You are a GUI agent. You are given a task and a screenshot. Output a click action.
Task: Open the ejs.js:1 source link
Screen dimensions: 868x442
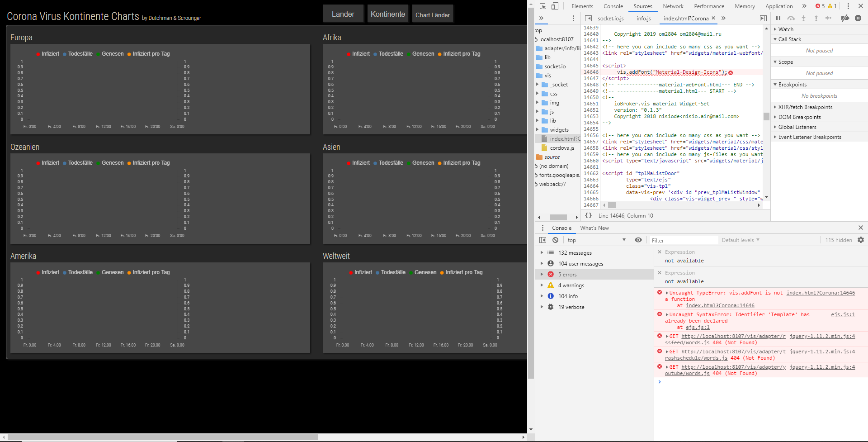[843, 314]
